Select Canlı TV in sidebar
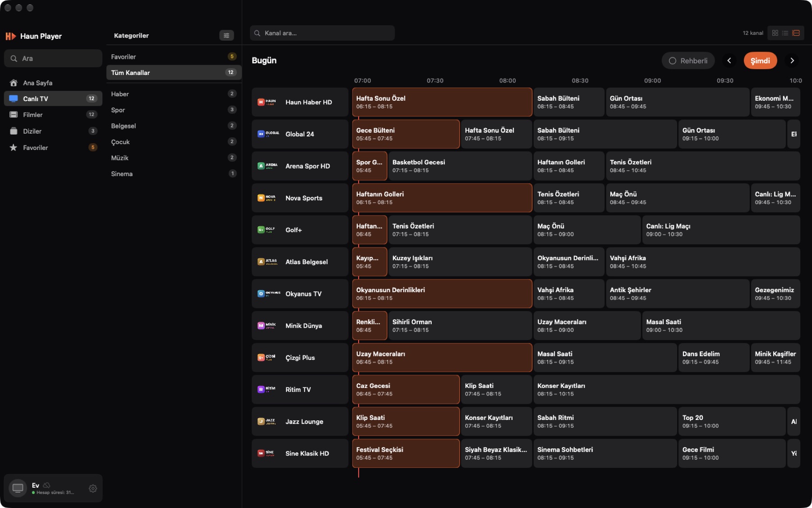This screenshot has height=508, width=812. 53,98
